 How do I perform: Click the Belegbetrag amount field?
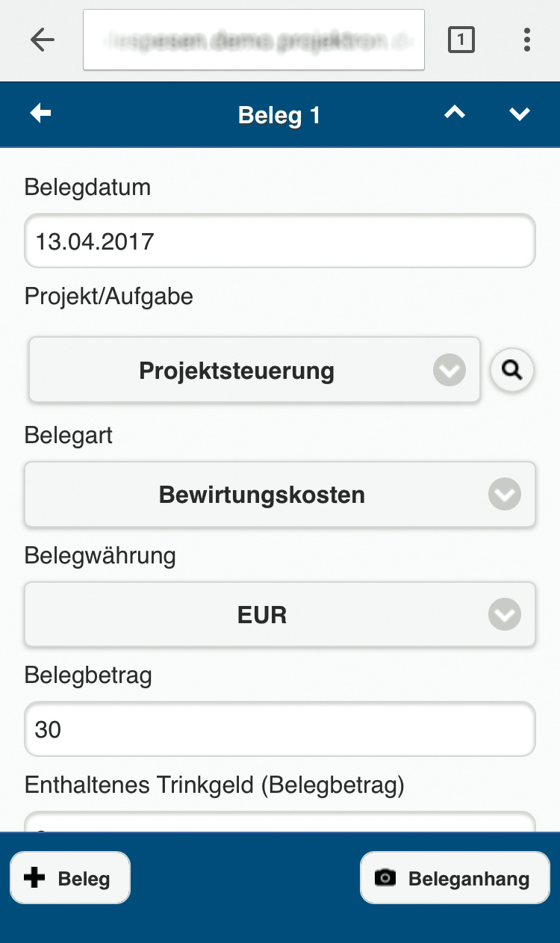tap(280, 729)
